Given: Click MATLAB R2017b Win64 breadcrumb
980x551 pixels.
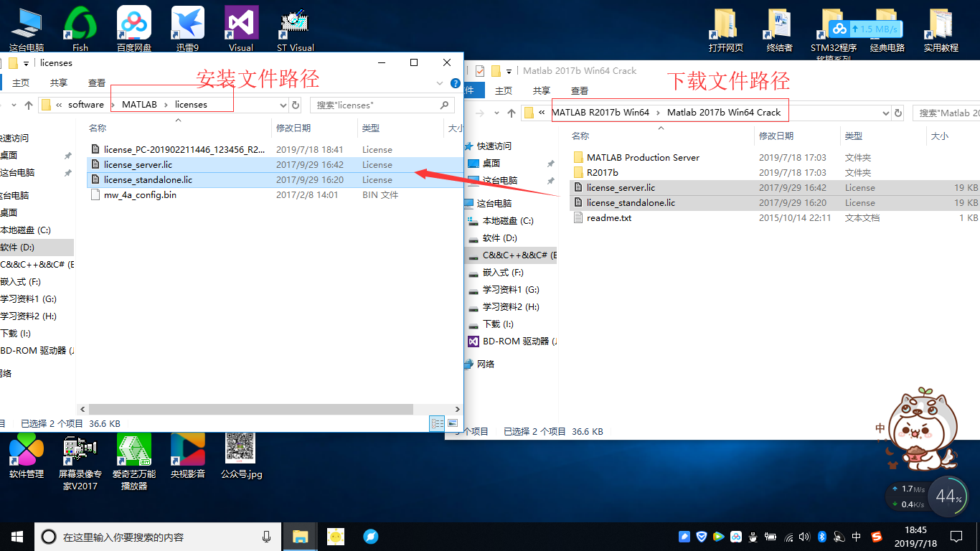Looking at the screenshot, I should pyautogui.click(x=600, y=113).
